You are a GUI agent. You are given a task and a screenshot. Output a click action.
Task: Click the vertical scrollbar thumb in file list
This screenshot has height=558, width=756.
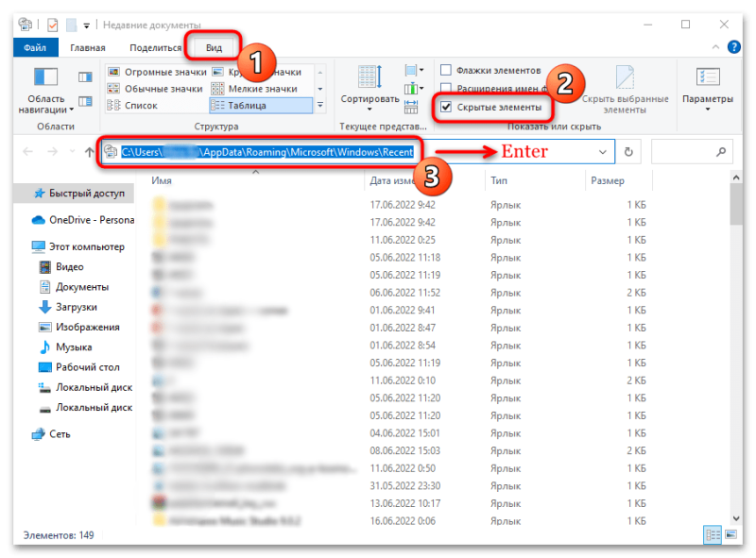[736, 205]
